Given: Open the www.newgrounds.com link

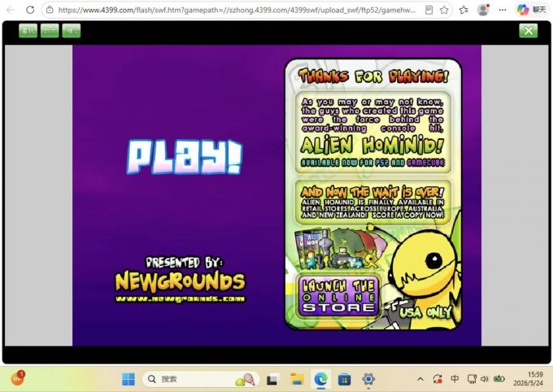Looking at the screenshot, I should pos(180,298).
